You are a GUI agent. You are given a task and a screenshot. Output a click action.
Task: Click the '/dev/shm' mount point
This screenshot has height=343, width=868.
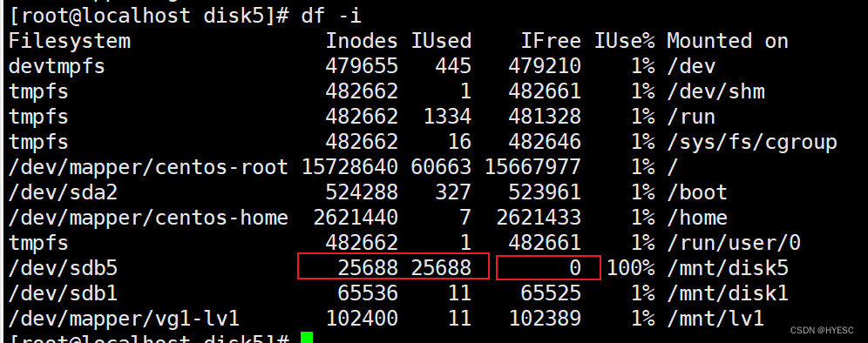[715, 91]
